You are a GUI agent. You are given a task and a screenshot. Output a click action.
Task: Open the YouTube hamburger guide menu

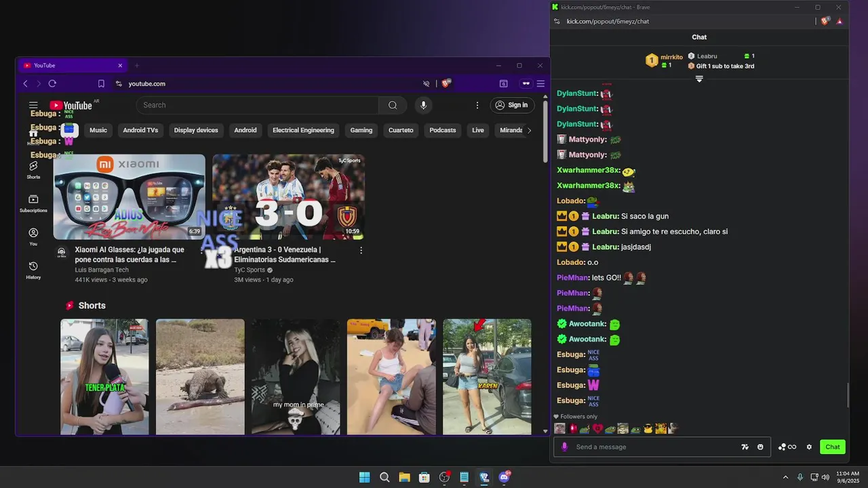(x=33, y=105)
